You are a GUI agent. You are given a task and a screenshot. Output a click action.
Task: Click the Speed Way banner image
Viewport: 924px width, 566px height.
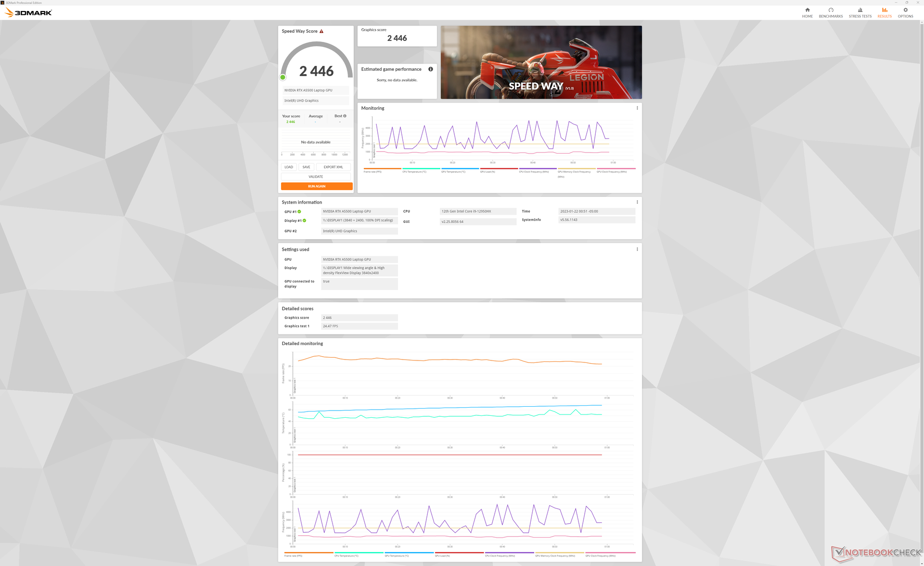tap(541, 63)
